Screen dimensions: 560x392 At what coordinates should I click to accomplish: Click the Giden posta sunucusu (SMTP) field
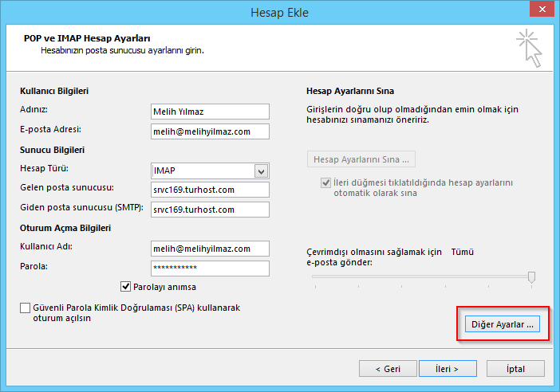(x=209, y=210)
